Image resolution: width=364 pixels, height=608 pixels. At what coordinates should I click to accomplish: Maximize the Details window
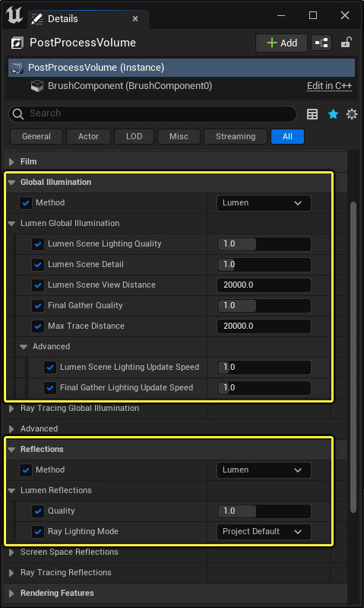(x=313, y=15)
